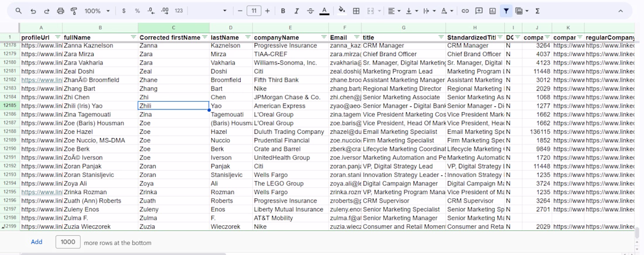Click the Redo arrow icon
Image resolution: width=644 pixels, height=255 pixels.
[46, 11]
